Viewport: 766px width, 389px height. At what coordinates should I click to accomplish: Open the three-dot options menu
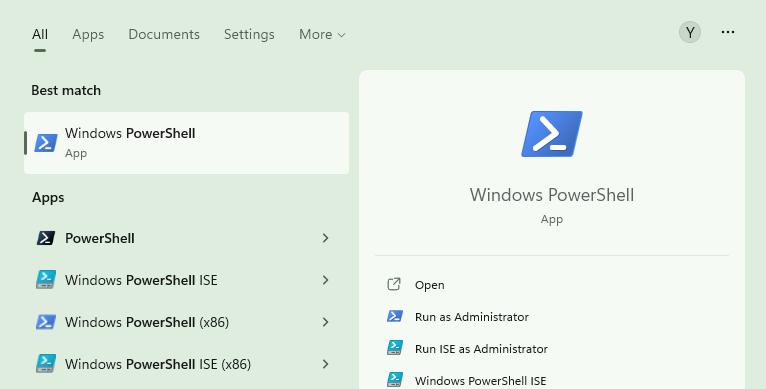click(728, 32)
